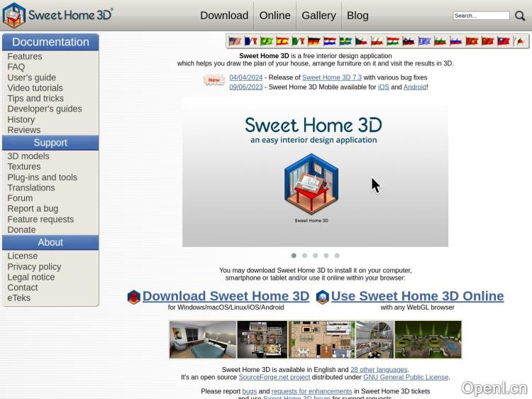Show the second carousel slide dot
Viewport: 532px width, 399px height.
coord(305,256)
